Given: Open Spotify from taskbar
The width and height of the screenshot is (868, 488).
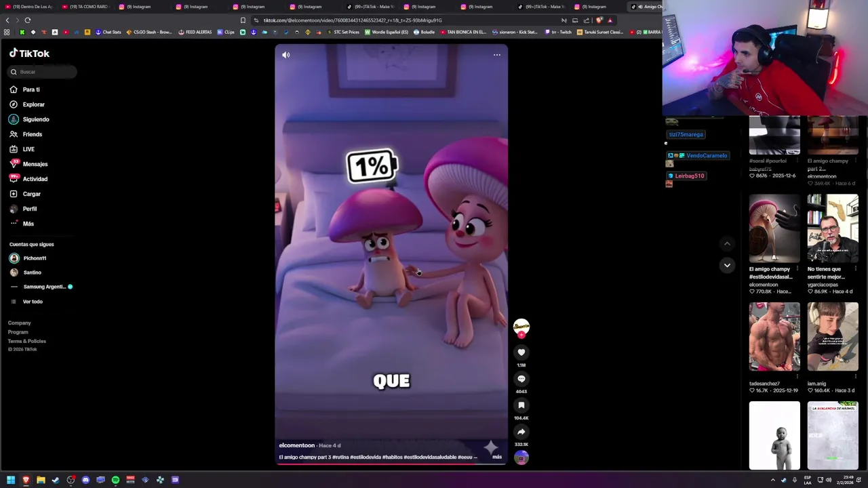Looking at the screenshot, I should pos(115,480).
